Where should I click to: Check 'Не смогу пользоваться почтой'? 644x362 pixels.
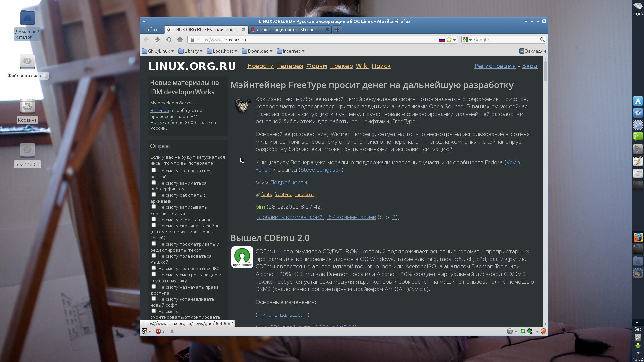(x=154, y=170)
